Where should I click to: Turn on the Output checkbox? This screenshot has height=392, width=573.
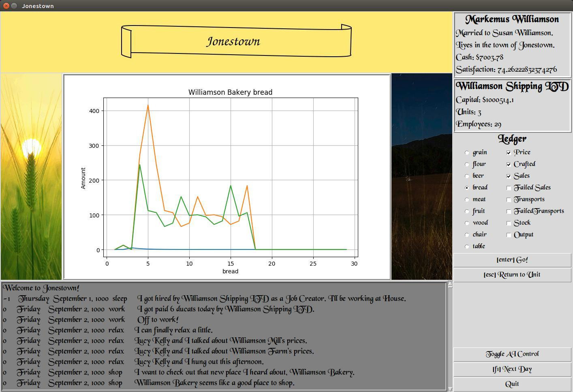tap(509, 235)
